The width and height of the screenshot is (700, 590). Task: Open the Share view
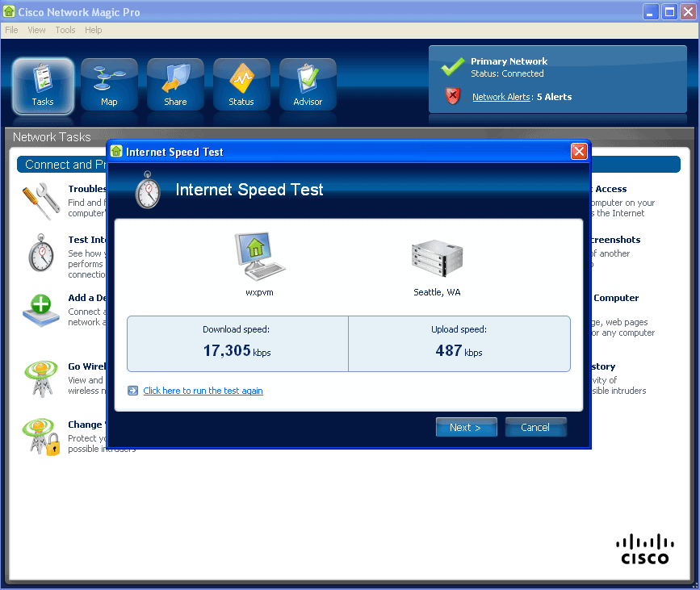[x=175, y=85]
